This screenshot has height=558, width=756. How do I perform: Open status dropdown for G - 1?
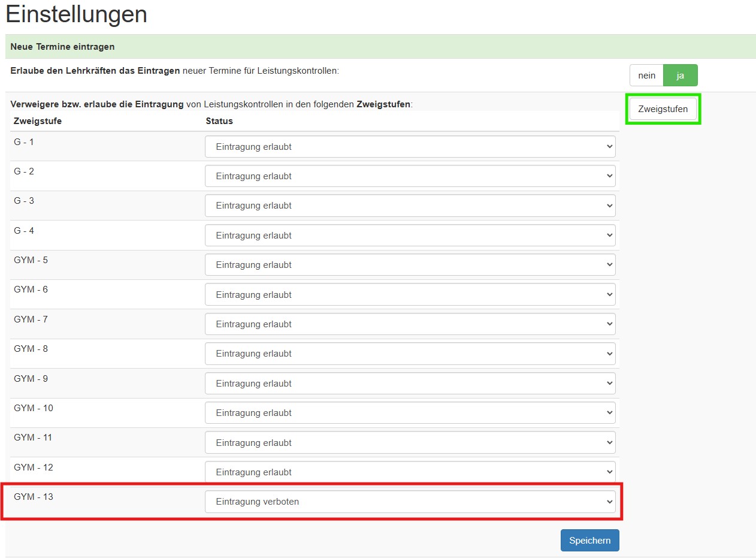[x=410, y=147]
